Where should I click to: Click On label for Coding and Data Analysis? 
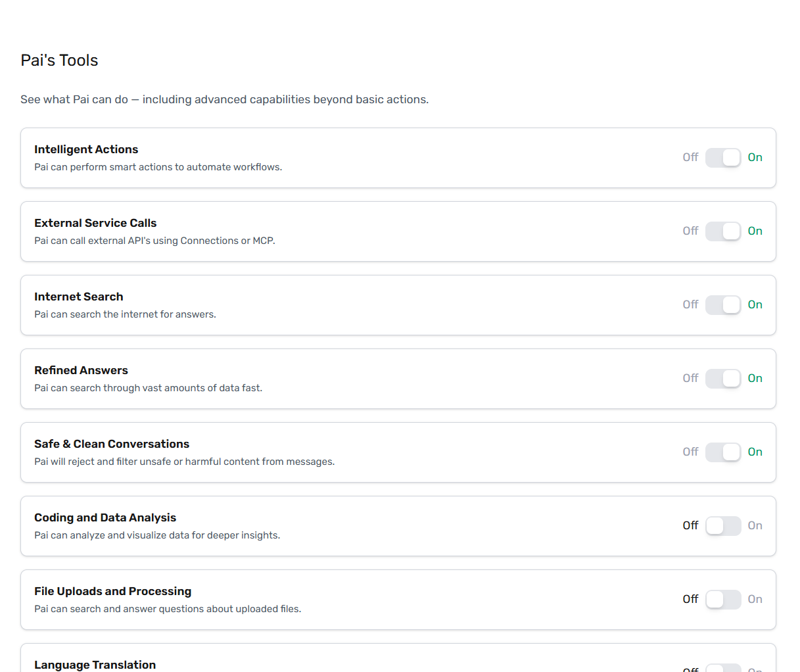click(755, 525)
